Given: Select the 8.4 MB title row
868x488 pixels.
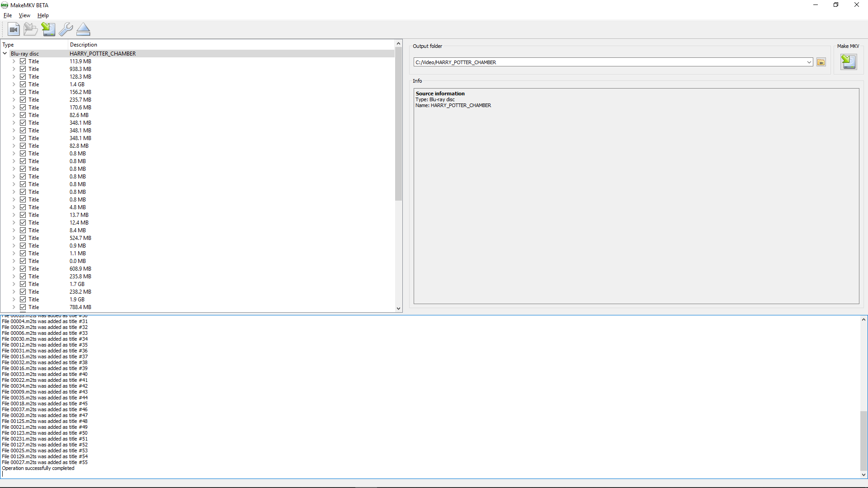Looking at the screenshot, I should [x=198, y=230].
